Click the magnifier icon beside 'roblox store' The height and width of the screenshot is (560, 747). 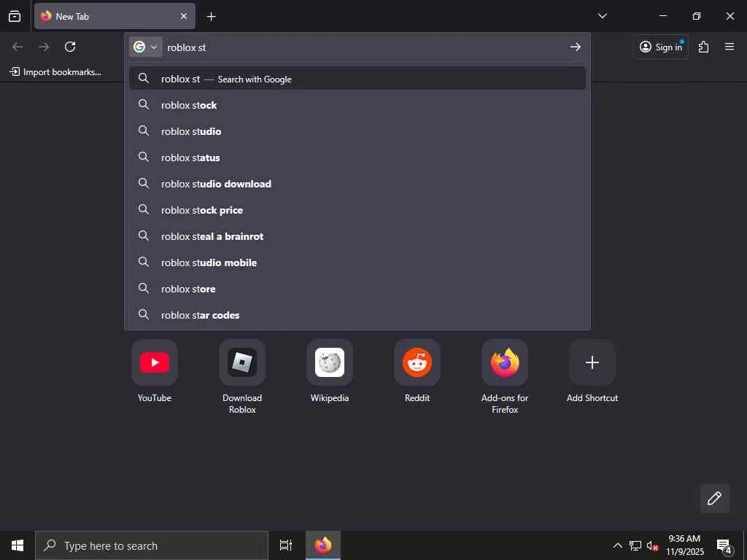(144, 288)
